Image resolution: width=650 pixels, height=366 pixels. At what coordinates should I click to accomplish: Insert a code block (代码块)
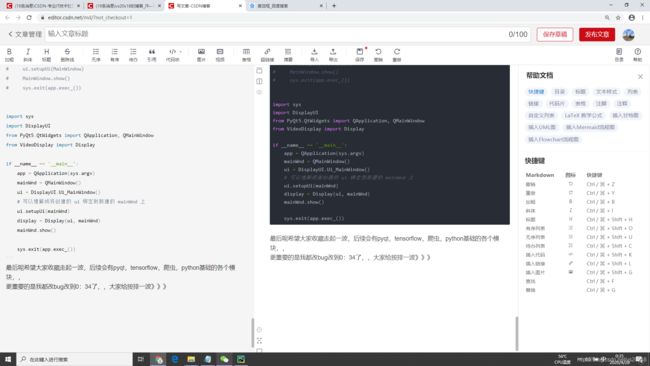172,54
